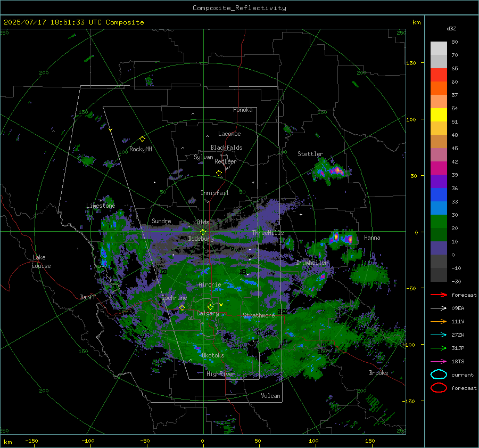479x448 pixels.
Task: Click the red forecast oval icon
Action: pos(439,388)
